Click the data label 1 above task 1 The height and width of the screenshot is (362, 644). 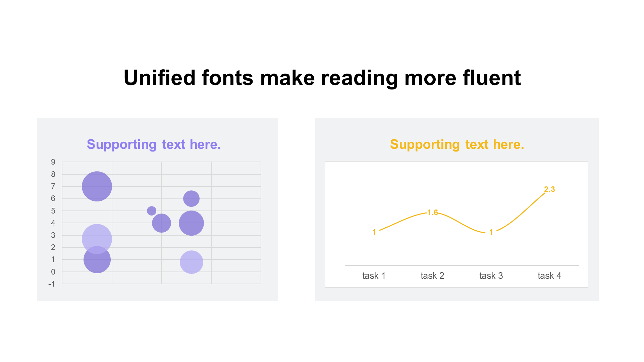(374, 232)
